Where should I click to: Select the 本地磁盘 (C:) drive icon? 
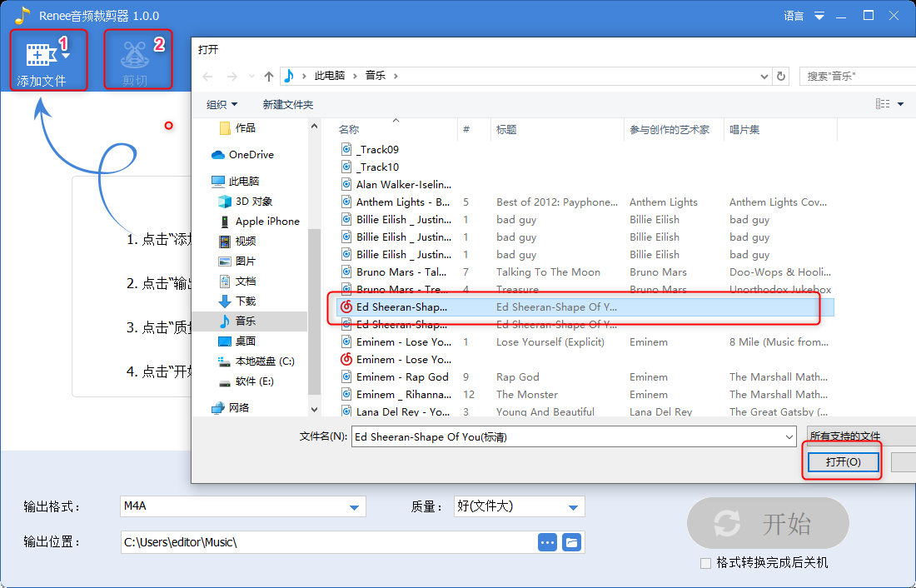224,361
